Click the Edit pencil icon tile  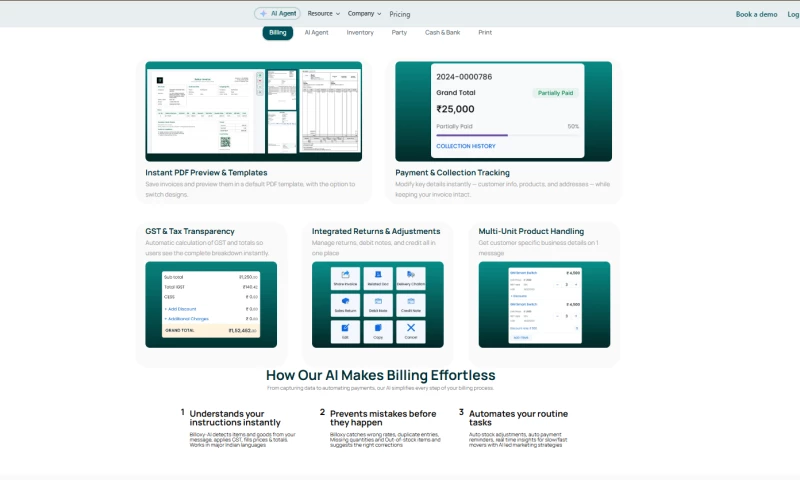345,331
